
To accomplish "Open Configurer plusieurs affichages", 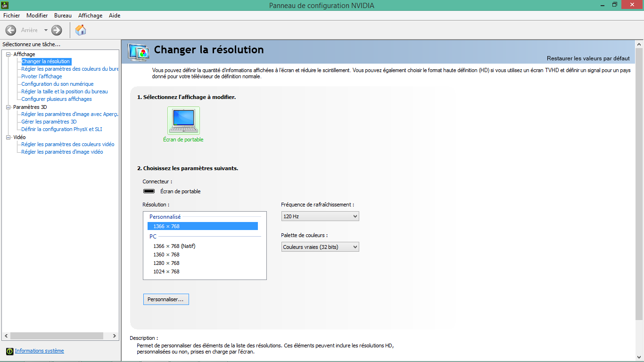I will pos(57,99).
